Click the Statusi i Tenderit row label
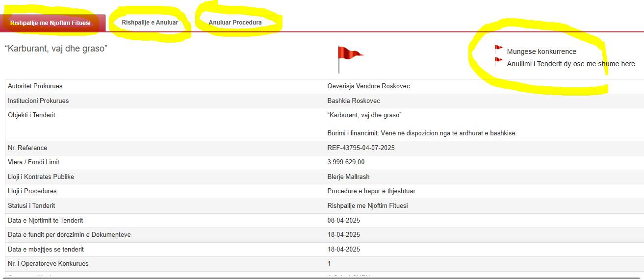Image resolution: width=644 pixels, height=279 pixels. (31, 206)
